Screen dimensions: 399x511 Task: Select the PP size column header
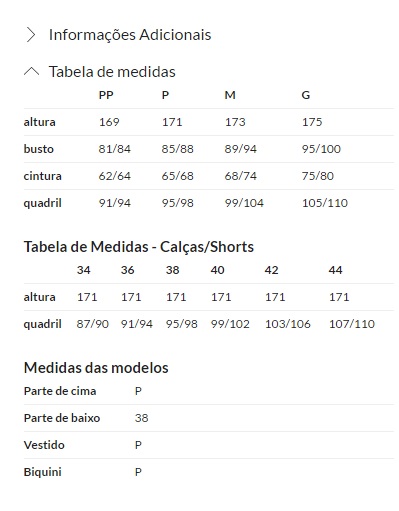pos(106,95)
